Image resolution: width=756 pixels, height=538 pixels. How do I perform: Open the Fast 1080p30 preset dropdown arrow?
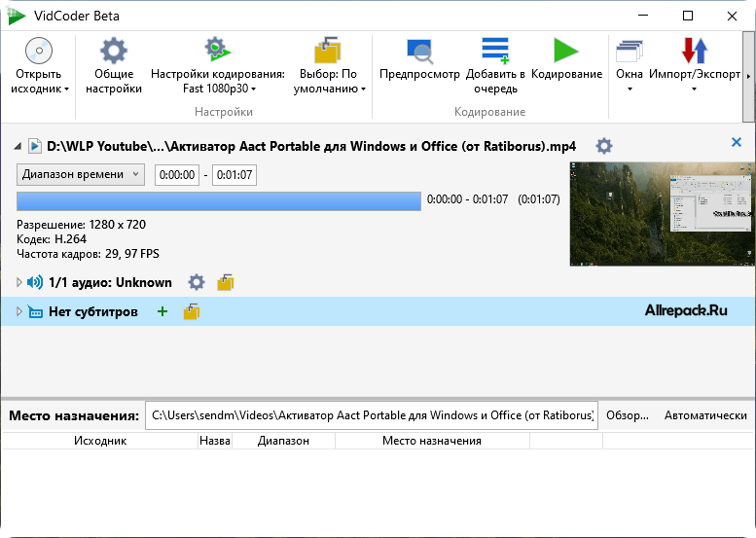tap(254, 90)
